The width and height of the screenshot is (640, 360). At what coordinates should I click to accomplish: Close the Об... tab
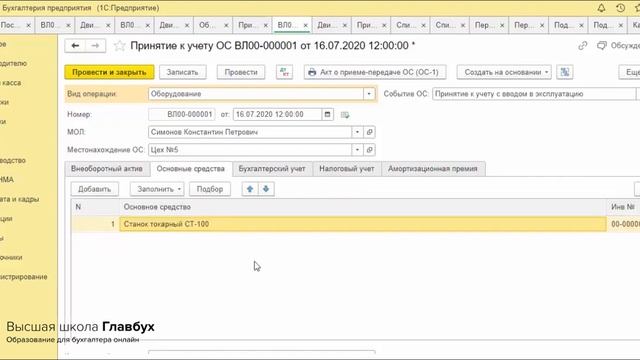(x=226, y=25)
